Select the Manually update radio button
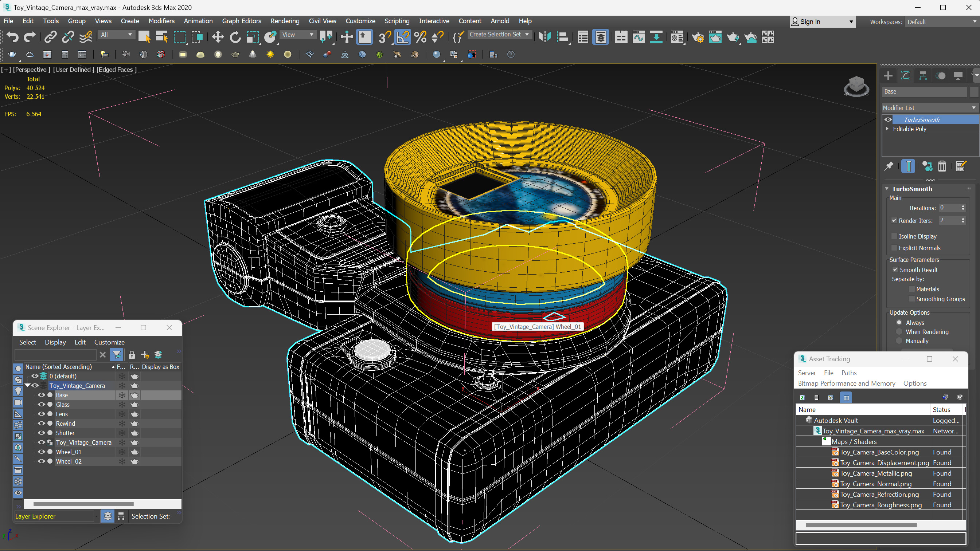Image resolution: width=980 pixels, height=551 pixels. tap(899, 341)
